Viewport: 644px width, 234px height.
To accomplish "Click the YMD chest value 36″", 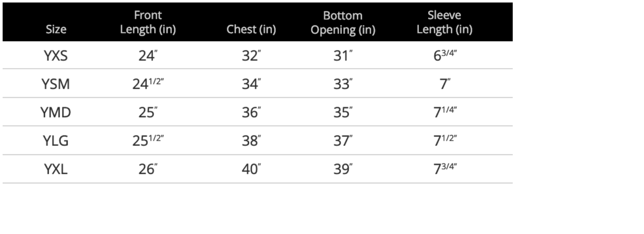I will (x=251, y=113).
